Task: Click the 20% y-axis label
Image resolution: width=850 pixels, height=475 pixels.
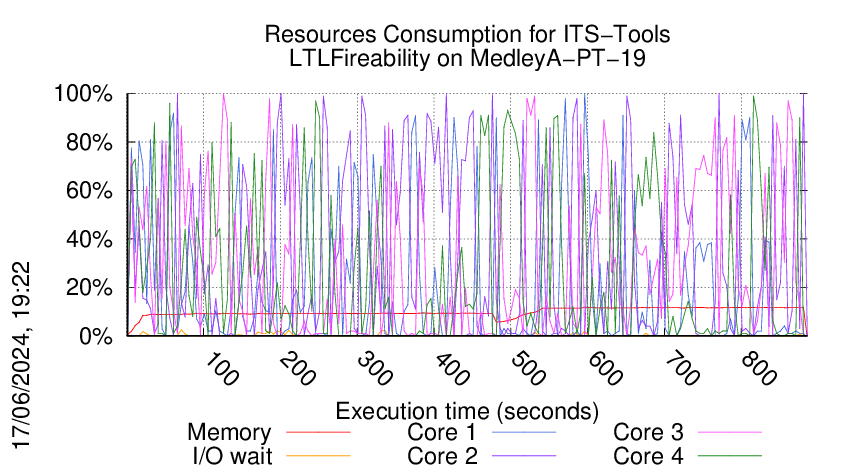Action: point(89,287)
